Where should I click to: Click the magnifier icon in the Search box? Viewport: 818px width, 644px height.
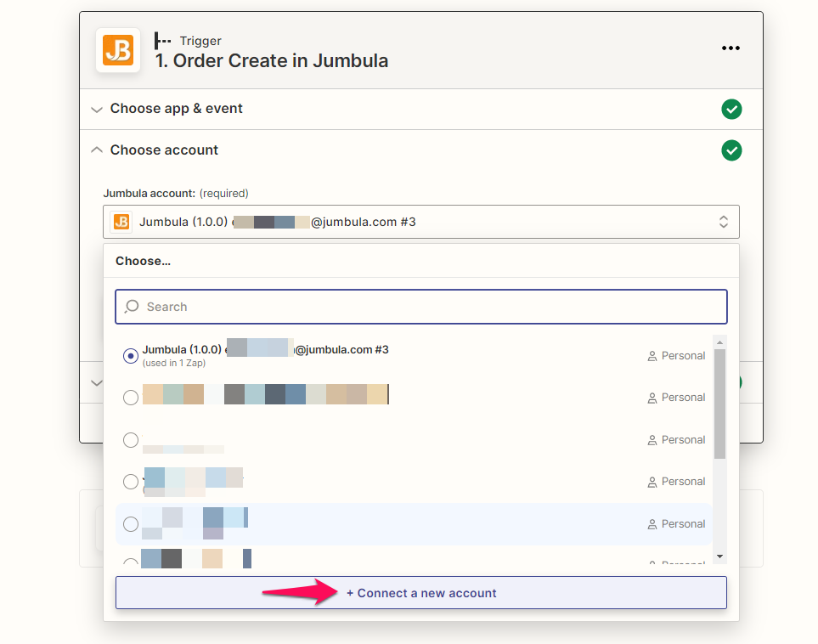(132, 307)
